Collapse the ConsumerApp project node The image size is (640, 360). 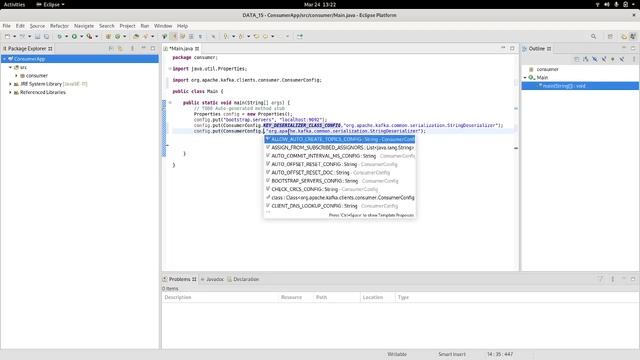4,59
